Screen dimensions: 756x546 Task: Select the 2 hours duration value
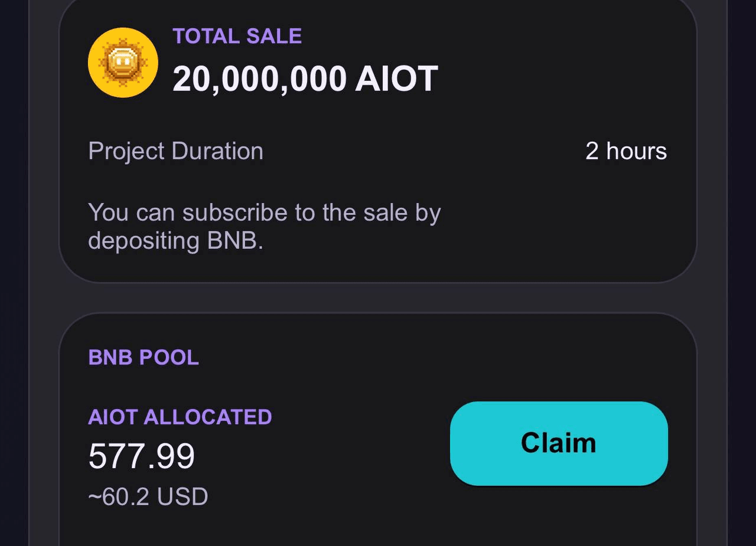(625, 151)
